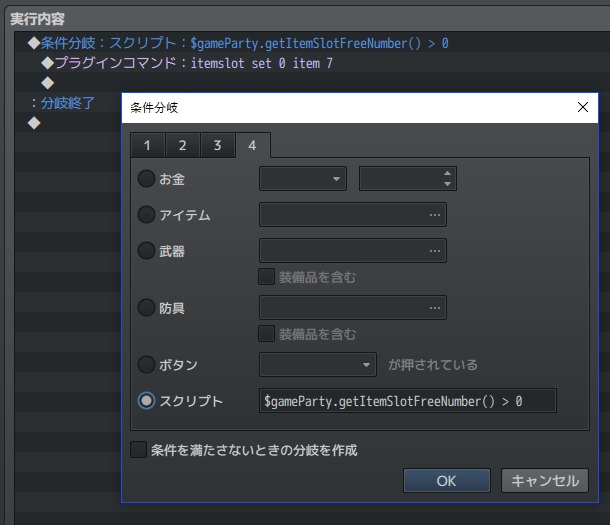Select the 分岐終了 line in event list
The width and height of the screenshot is (610, 525).
point(68,103)
